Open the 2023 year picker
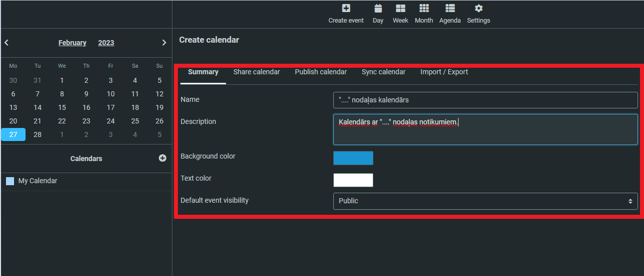Screen dimensions: 644x276 [x=106, y=43]
